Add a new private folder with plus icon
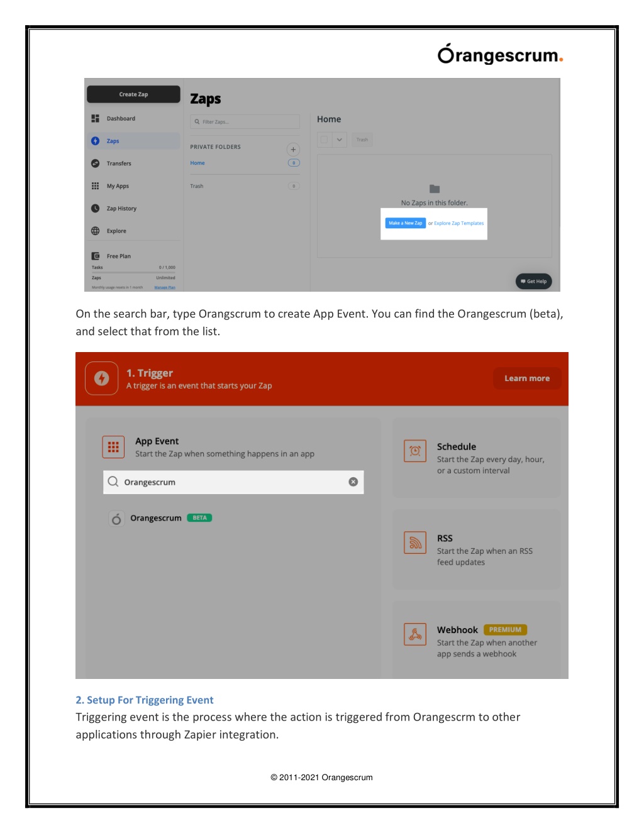 pos(293,150)
